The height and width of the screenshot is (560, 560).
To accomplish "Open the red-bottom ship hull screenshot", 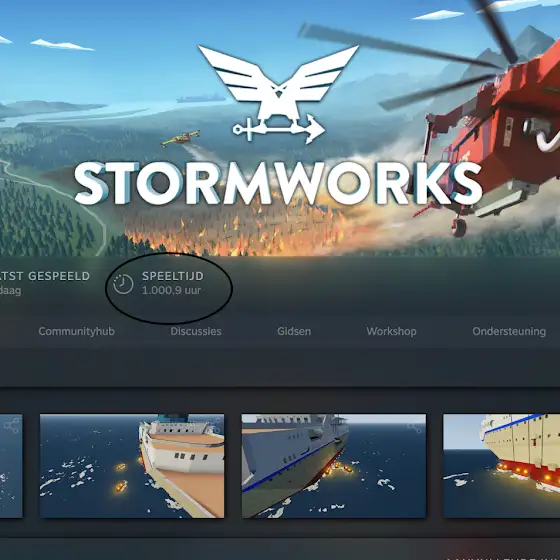I will [x=501, y=466].
